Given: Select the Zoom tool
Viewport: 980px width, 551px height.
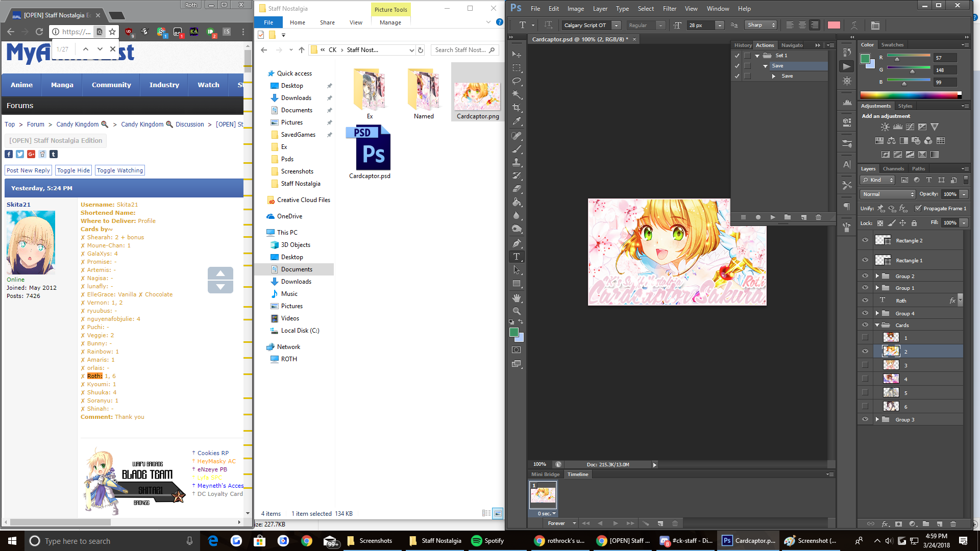Looking at the screenshot, I should coord(517,312).
